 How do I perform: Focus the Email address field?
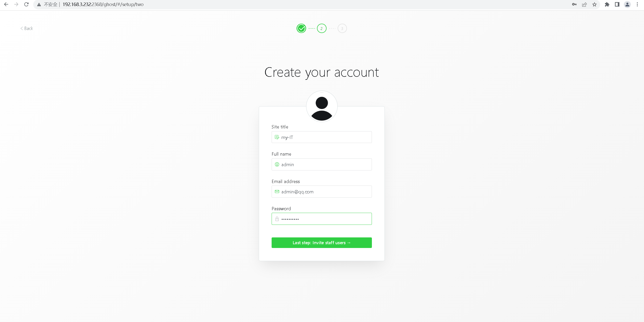tap(322, 192)
